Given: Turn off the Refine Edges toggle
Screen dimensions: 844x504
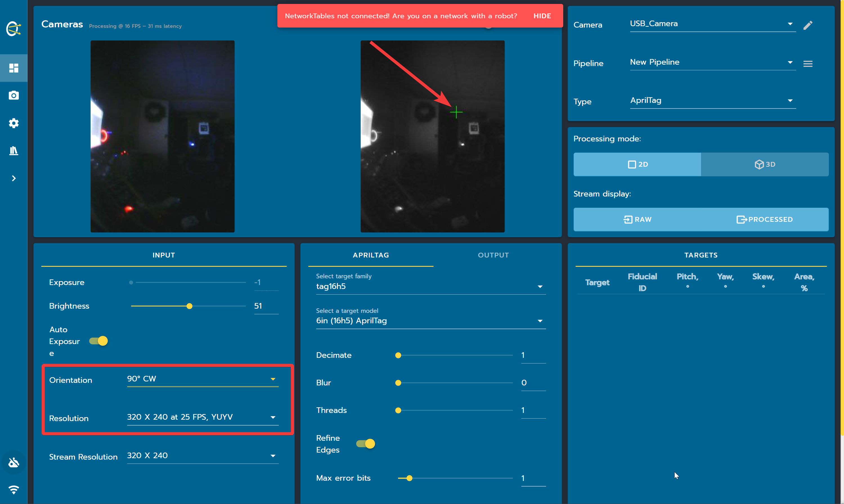Looking at the screenshot, I should pos(365,444).
